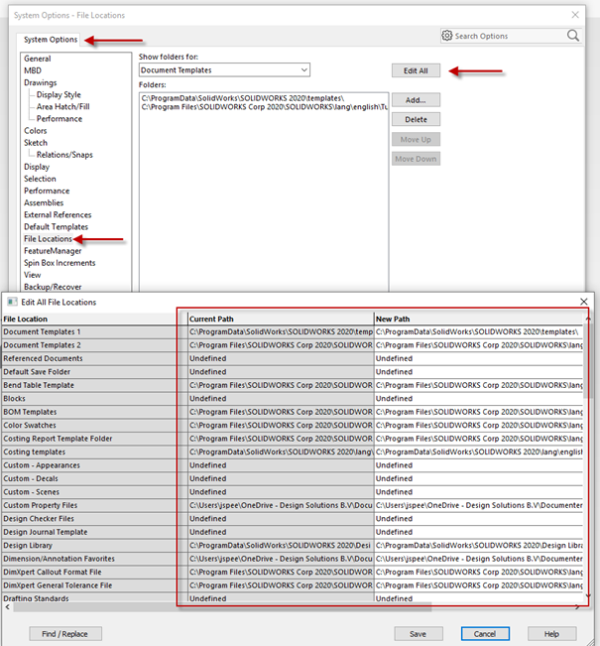Click inside the Search Options field

pyautogui.click(x=509, y=36)
